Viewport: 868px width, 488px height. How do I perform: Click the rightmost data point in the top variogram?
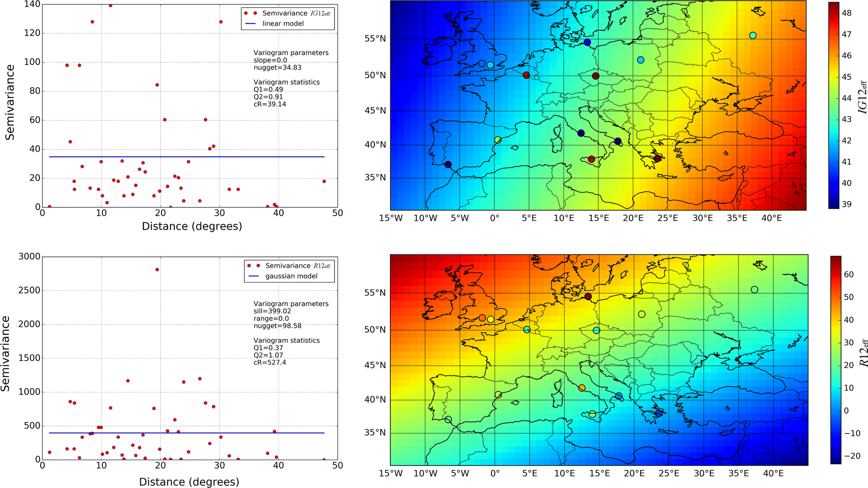tap(324, 181)
